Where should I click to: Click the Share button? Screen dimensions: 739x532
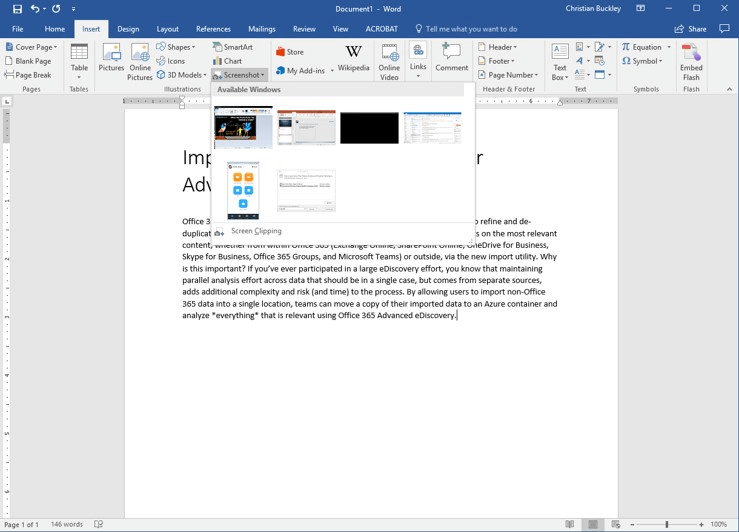(690, 29)
